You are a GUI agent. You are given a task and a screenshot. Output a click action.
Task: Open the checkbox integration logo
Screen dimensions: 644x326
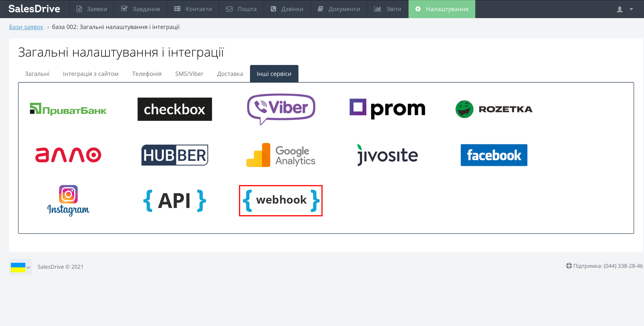click(x=175, y=109)
